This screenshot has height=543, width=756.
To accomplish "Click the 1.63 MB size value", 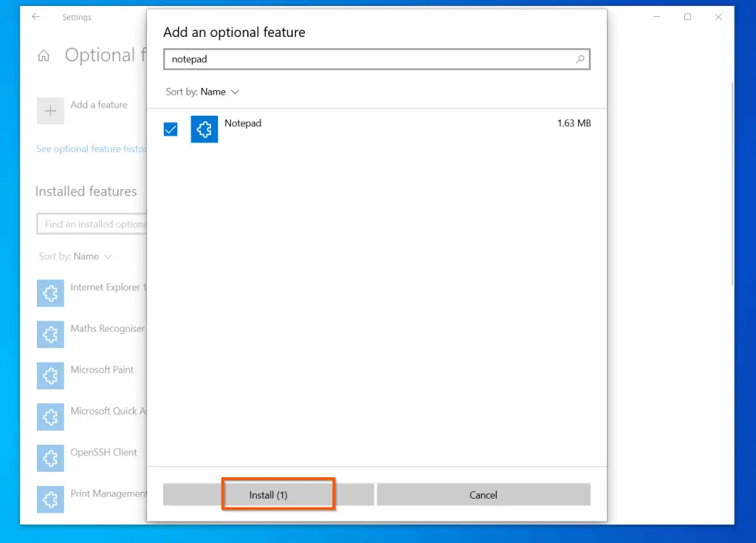I will (x=574, y=123).
